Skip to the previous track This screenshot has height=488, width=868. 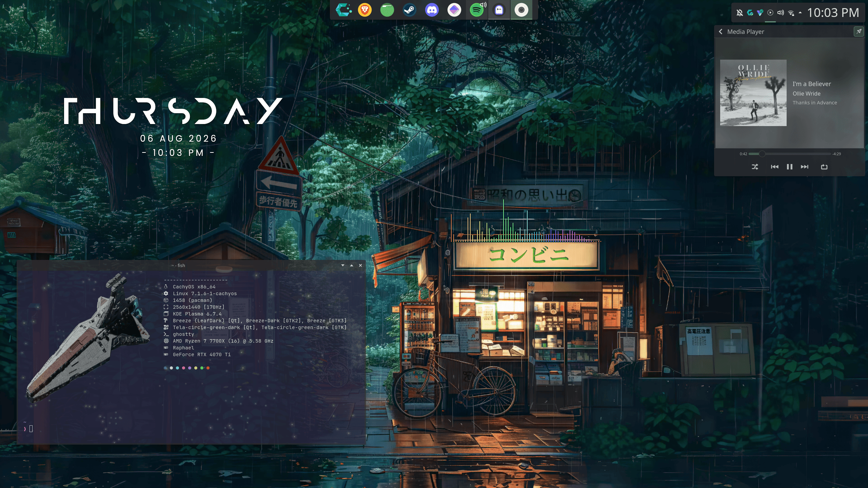point(775,167)
